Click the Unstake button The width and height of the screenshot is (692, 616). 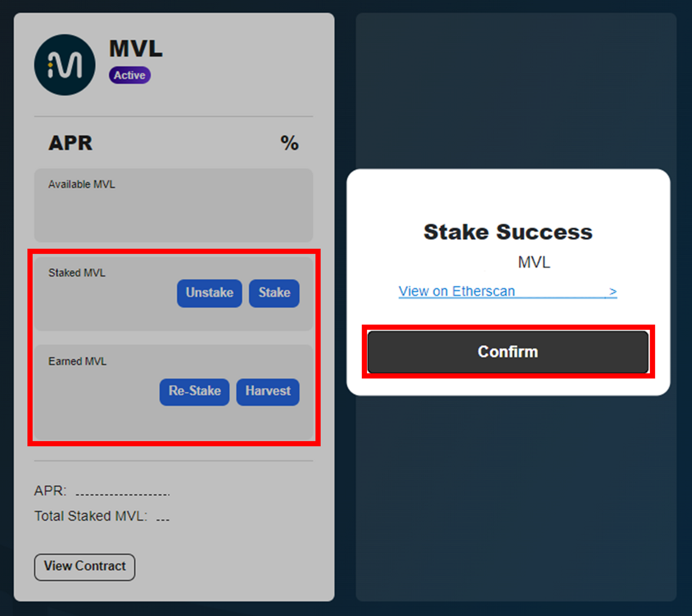(x=209, y=293)
